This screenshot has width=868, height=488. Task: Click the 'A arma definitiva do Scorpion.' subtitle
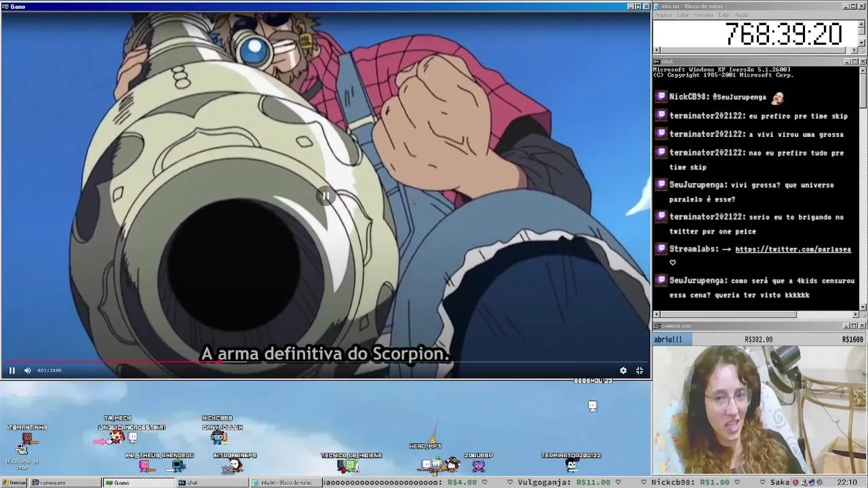[325, 354]
